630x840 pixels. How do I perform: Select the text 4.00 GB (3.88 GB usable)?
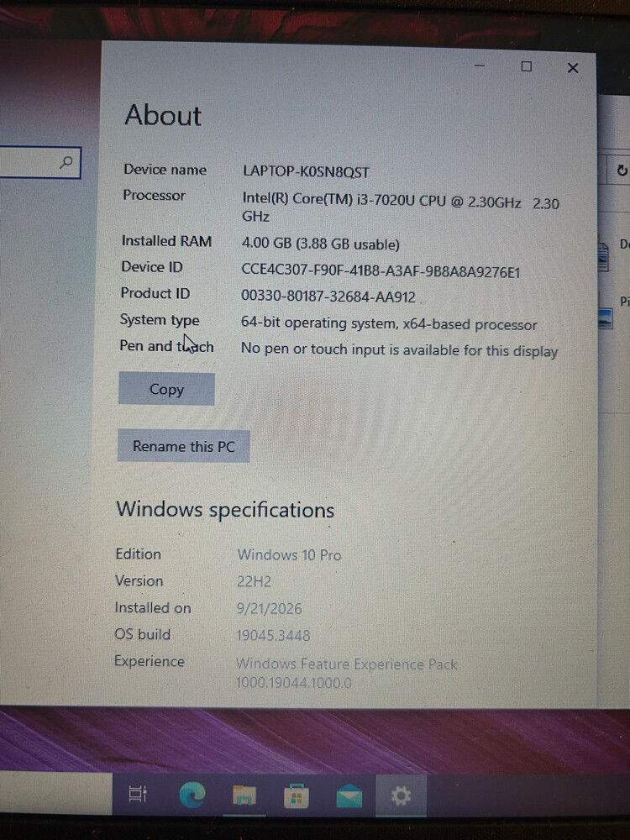tap(320, 244)
